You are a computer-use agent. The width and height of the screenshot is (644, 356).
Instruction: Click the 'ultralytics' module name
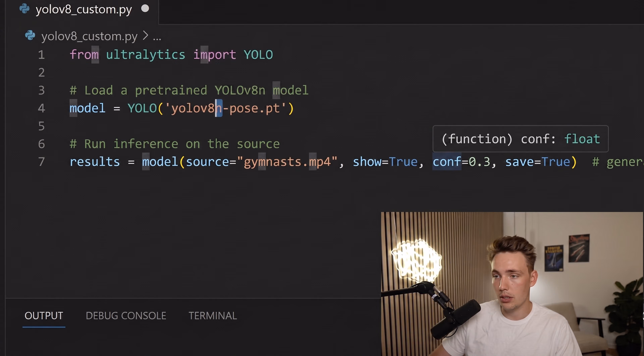(x=146, y=55)
